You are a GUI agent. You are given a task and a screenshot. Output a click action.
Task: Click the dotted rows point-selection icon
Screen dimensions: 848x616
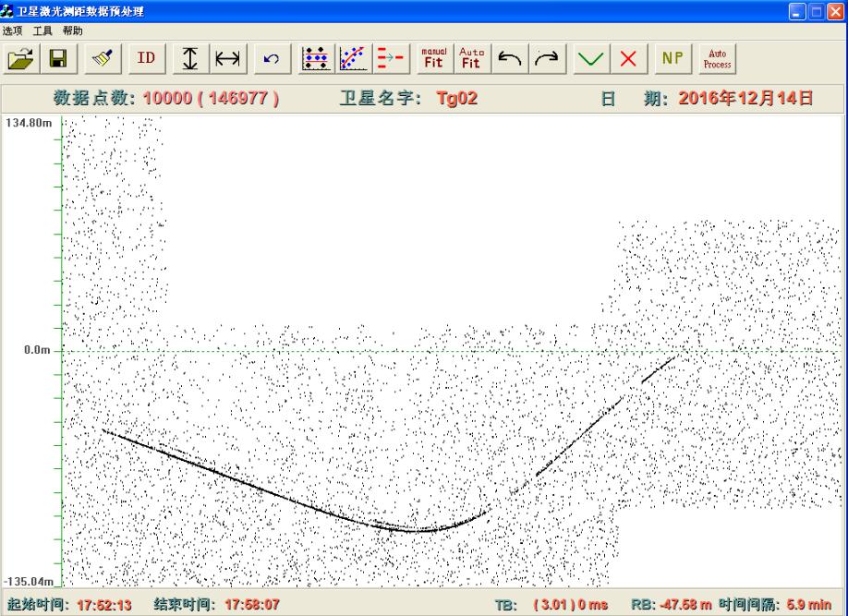(x=317, y=59)
